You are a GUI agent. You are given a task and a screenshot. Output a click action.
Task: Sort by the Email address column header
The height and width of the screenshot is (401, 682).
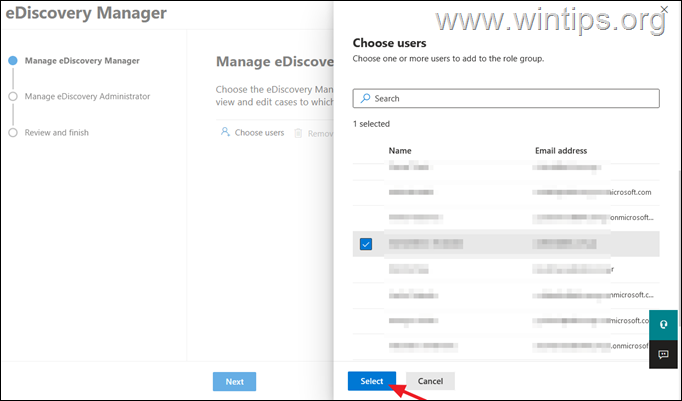pos(561,150)
